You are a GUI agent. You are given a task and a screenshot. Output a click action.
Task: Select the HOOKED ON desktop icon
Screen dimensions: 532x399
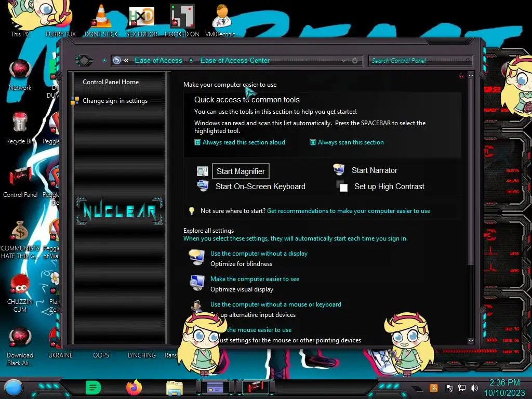click(182, 20)
